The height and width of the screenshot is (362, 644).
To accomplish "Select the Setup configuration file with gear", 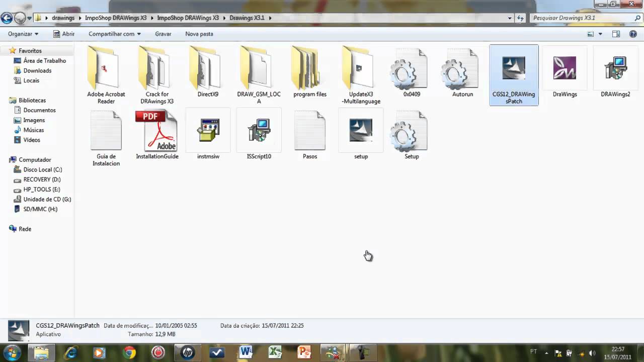I will 412,134.
